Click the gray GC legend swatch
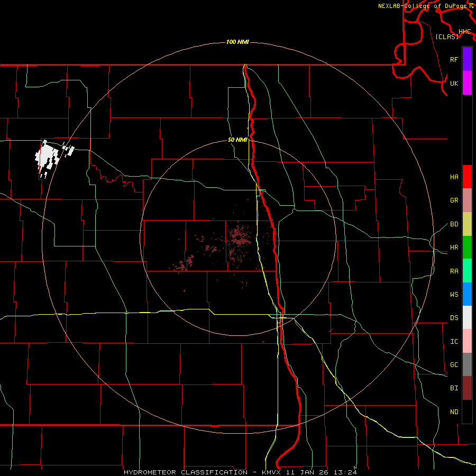 [467, 364]
